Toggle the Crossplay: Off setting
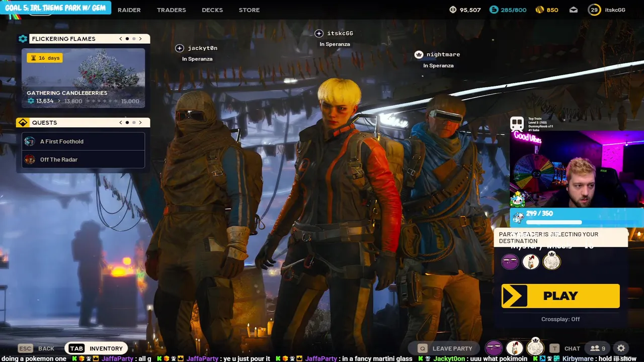The image size is (644, 362). point(560,319)
